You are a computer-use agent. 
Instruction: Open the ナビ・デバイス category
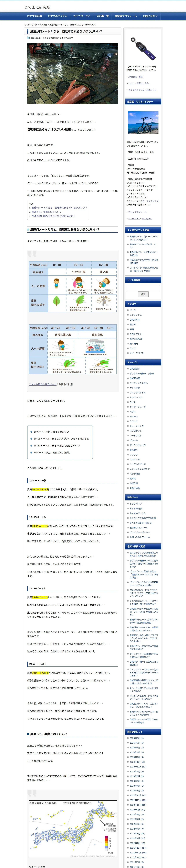137,353
